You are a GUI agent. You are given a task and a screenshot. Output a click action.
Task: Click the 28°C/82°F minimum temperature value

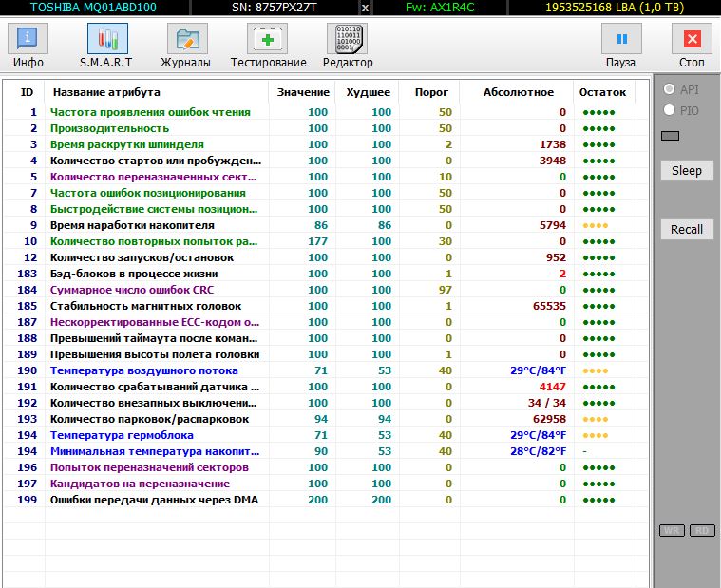point(539,451)
